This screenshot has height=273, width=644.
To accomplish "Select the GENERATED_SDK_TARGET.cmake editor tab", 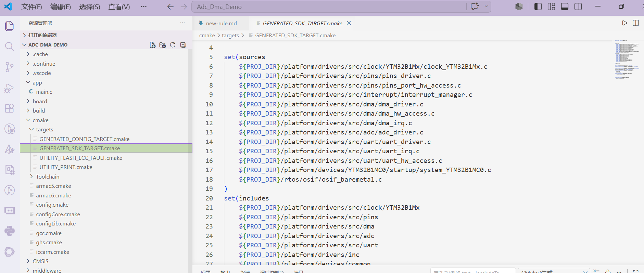I will [303, 23].
